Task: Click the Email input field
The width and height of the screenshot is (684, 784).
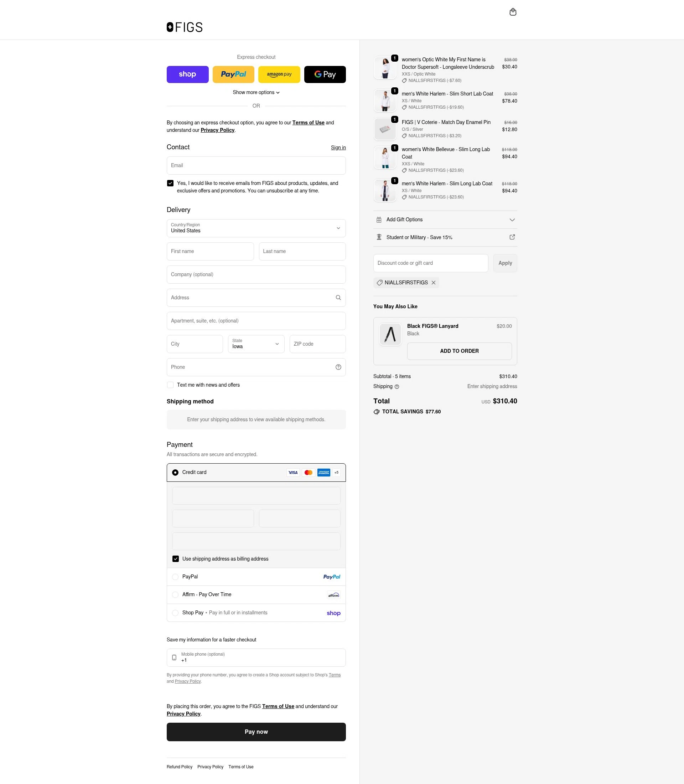Action: [256, 165]
